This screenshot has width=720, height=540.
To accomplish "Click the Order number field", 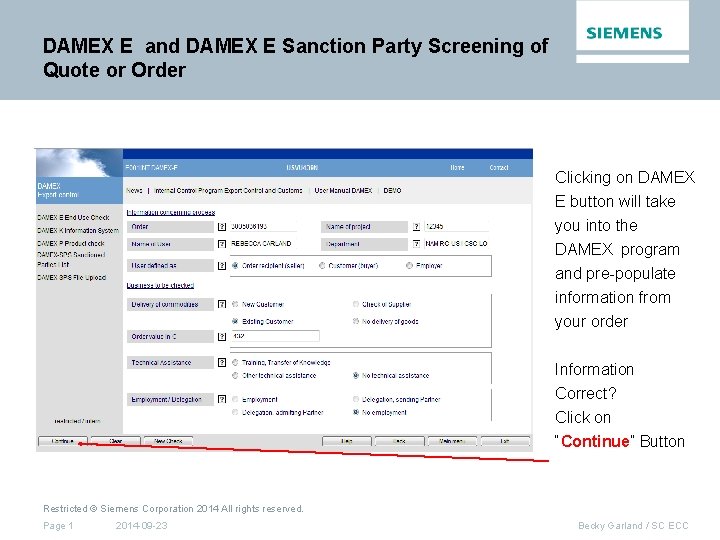I will pos(264,226).
